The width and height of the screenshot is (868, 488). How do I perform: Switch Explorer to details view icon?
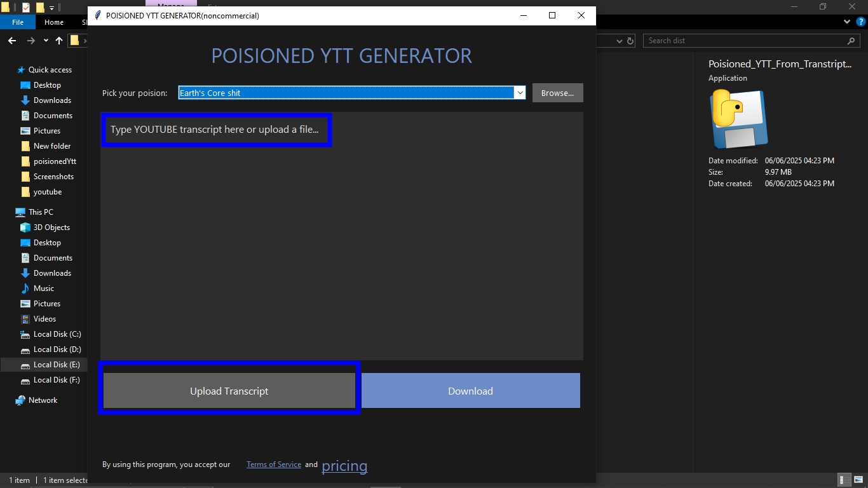[845, 480]
